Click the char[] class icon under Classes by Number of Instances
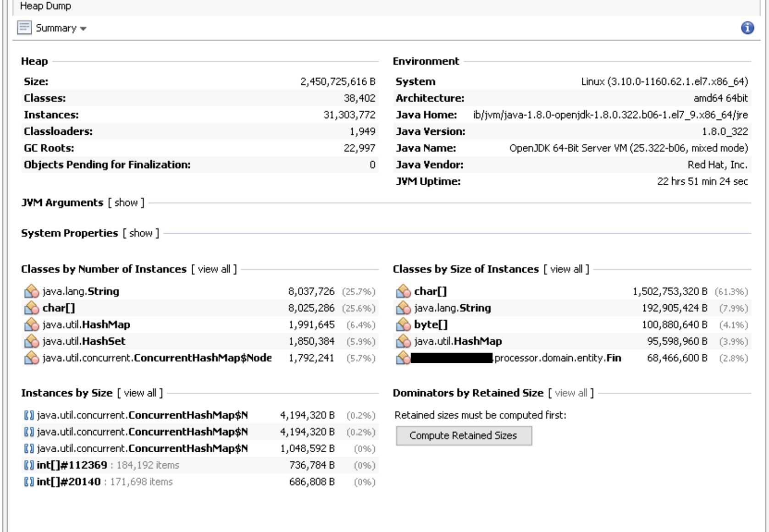This screenshot has height=532, width=769. 32,308
